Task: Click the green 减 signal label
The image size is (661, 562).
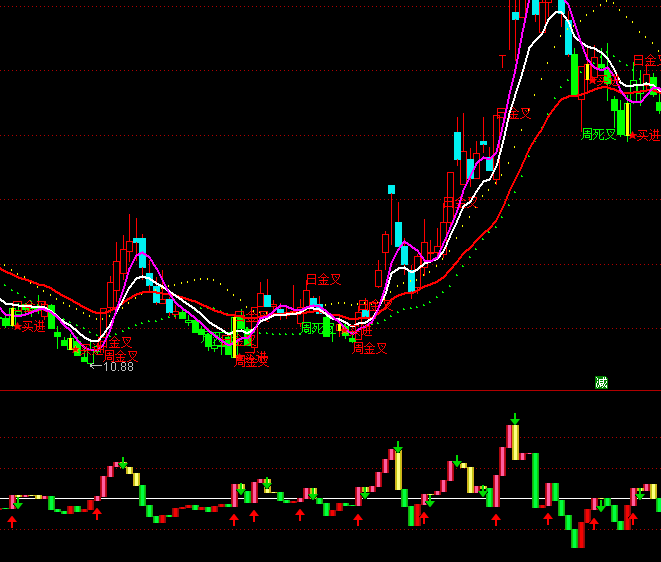Action: [601, 382]
